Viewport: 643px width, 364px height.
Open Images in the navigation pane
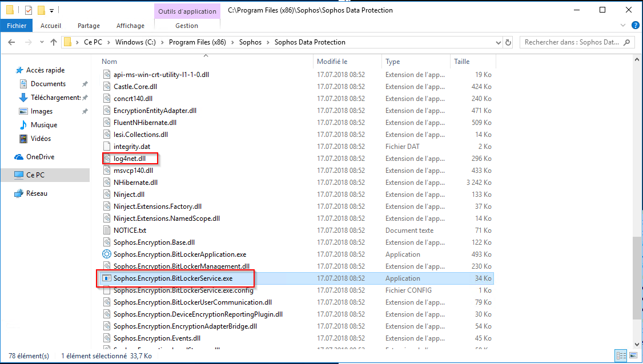coord(42,111)
